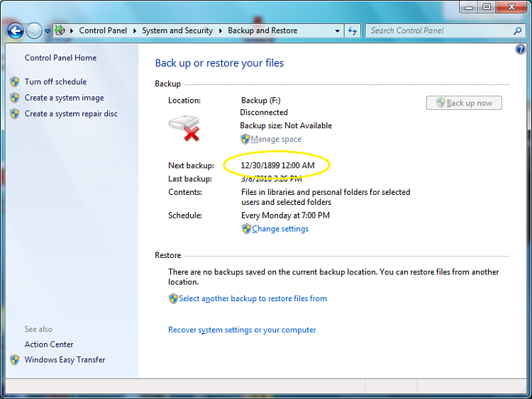The width and height of the screenshot is (532, 399).
Task: Click shield icon beside Create a system image
Action: tap(15, 98)
